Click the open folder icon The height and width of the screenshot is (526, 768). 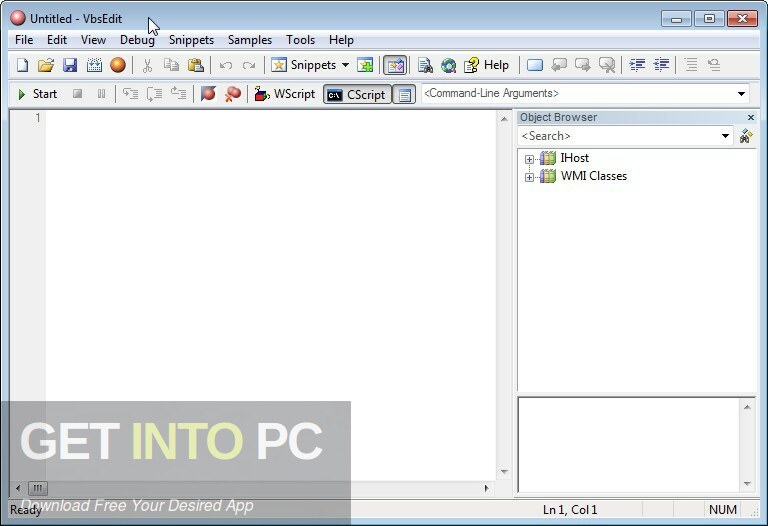pos(46,65)
